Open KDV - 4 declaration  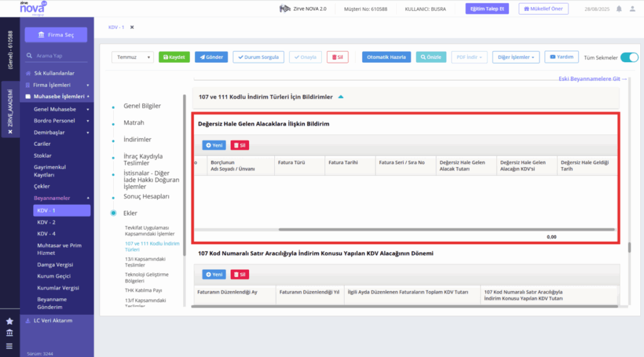pos(46,233)
